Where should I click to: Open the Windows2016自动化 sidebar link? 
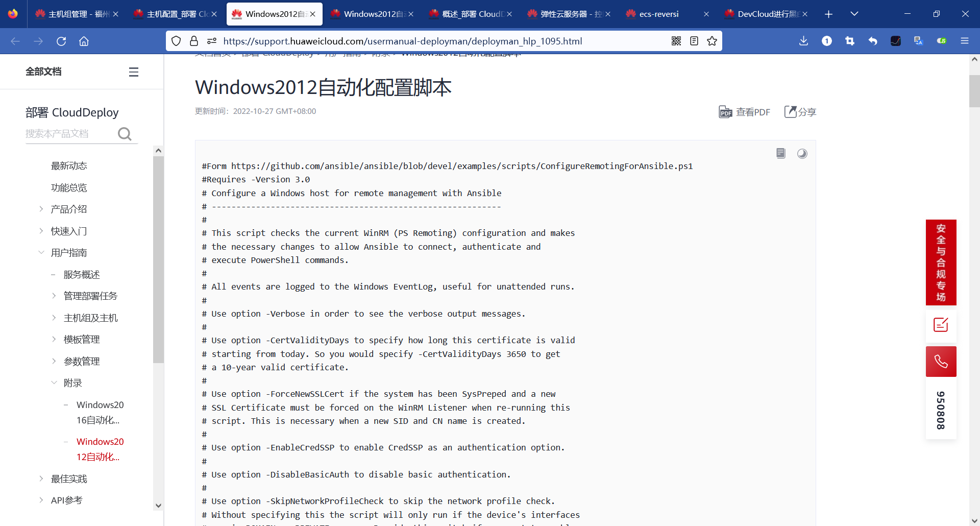100,412
